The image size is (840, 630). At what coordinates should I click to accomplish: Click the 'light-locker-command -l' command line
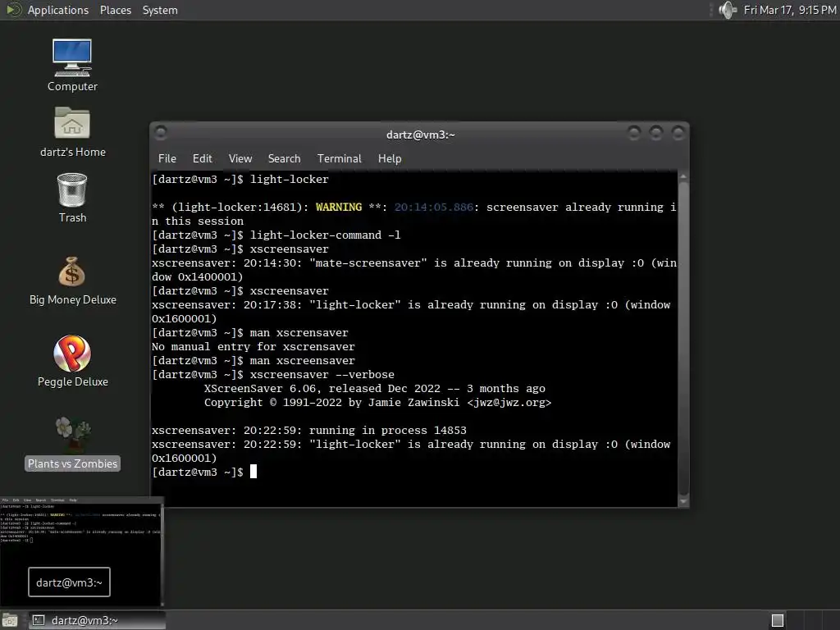coord(276,235)
